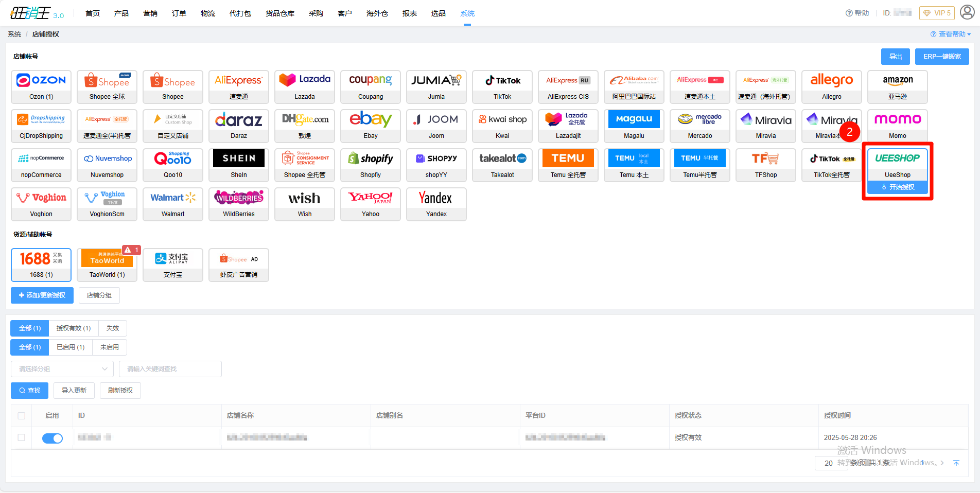Select the 1688 source account card
Viewport: 980px width, 493px height.
pos(41,265)
